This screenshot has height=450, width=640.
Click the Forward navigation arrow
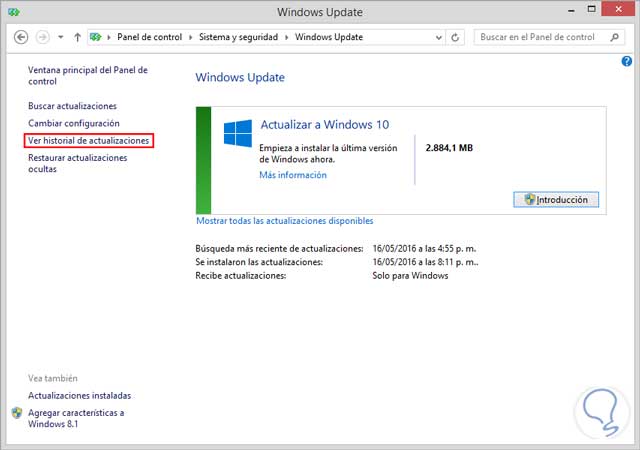click(42, 37)
